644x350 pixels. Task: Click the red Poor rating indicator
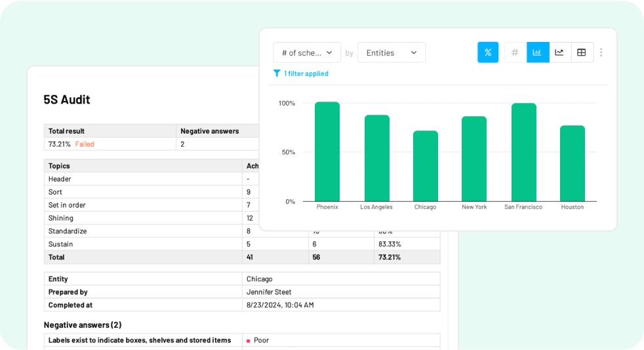pos(249,341)
